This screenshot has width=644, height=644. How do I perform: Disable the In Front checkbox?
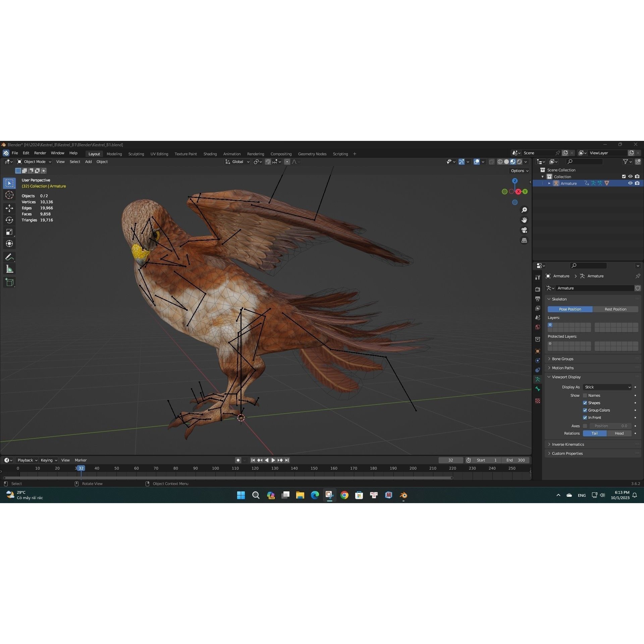(x=585, y=418)
